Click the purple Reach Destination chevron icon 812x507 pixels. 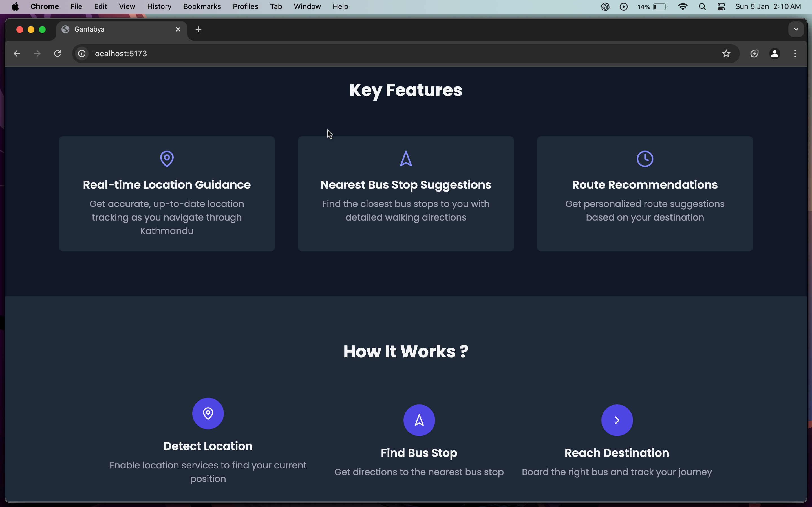click(x=617, y=420)
